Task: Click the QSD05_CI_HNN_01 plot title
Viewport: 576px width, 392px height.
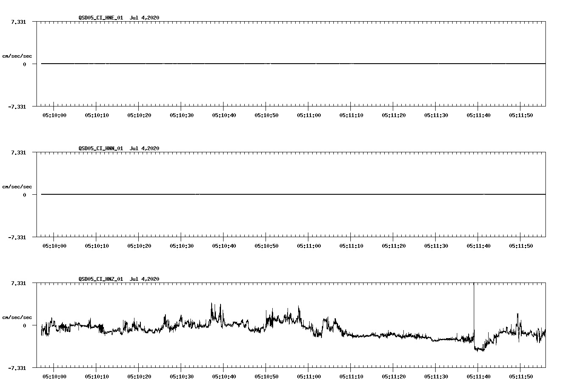Action: (x=101, y=148)
